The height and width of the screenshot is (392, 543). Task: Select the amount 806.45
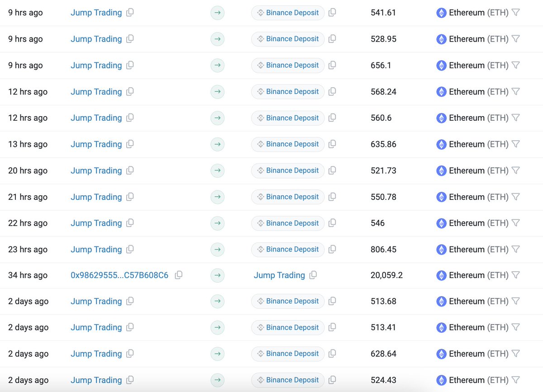[x=383, y=249]
